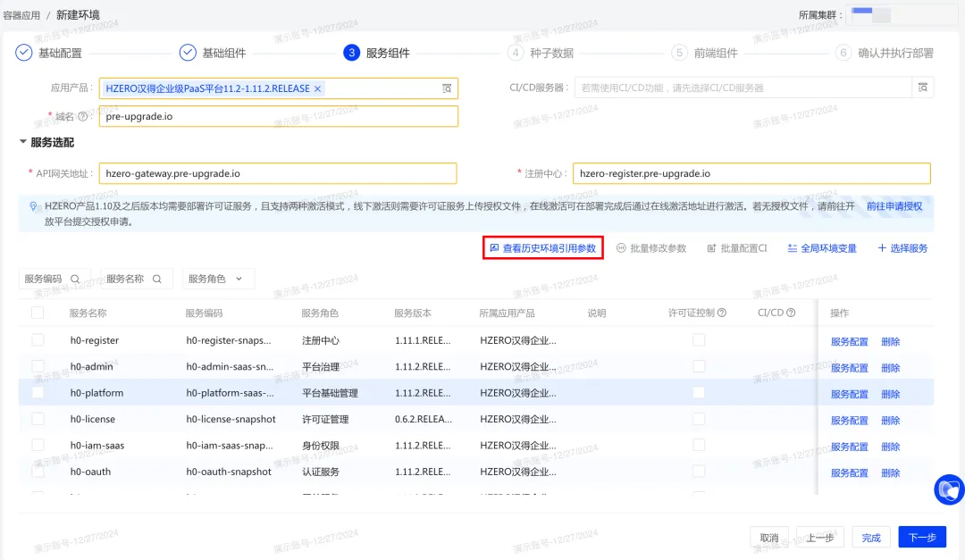This screenshot has height=560, width=965.
Task: Select the h0-register row checkbox
Action: [38, 339]
